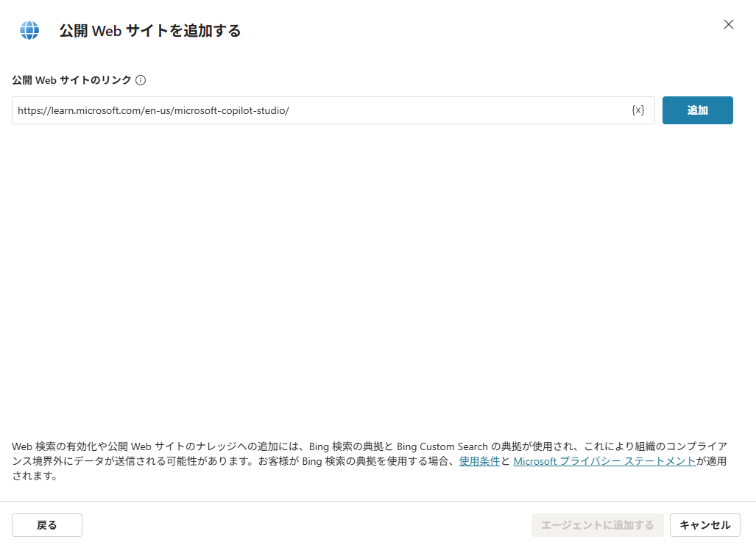Insert variable using the {x} icon

click(638, 110)
